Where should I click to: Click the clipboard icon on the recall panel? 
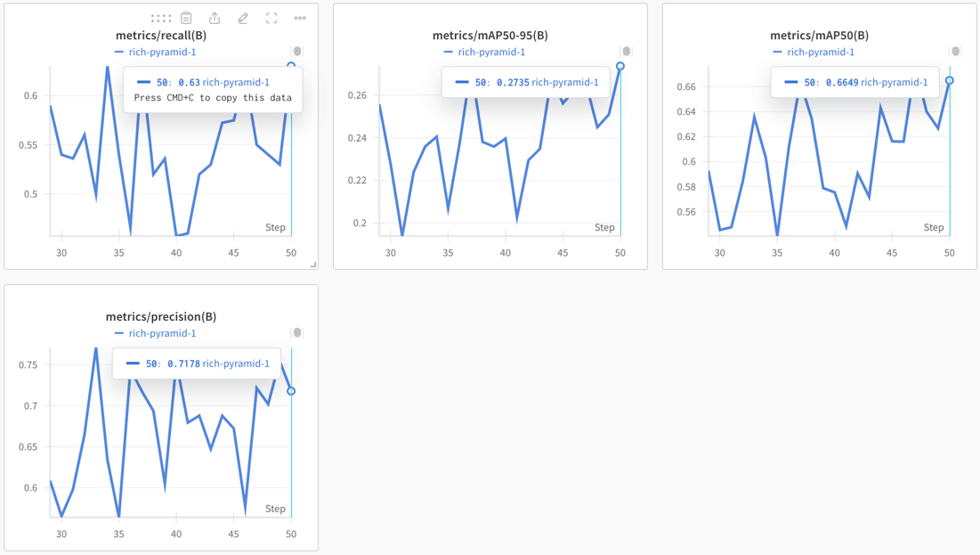click(186, 18)
